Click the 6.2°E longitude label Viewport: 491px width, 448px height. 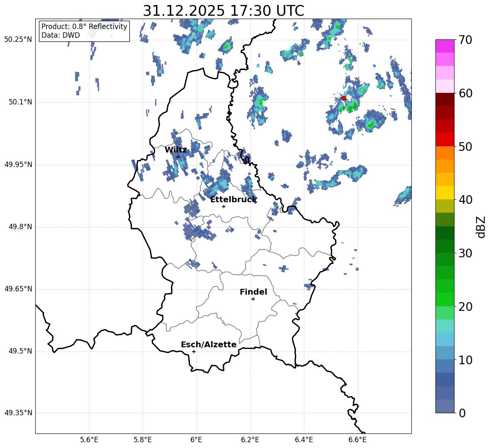pos(250,440)
